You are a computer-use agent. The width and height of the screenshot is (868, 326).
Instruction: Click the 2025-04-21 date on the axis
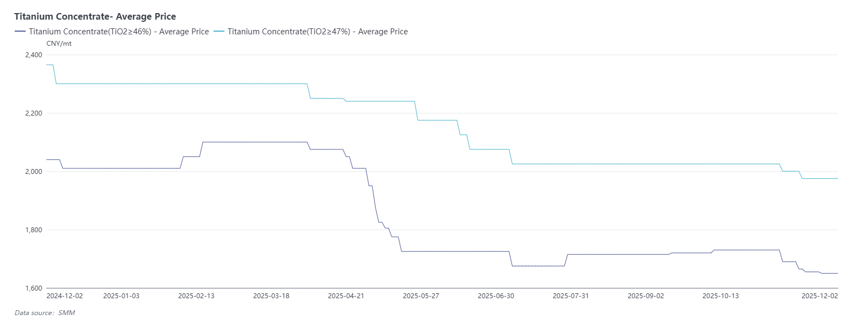[346, 296]
